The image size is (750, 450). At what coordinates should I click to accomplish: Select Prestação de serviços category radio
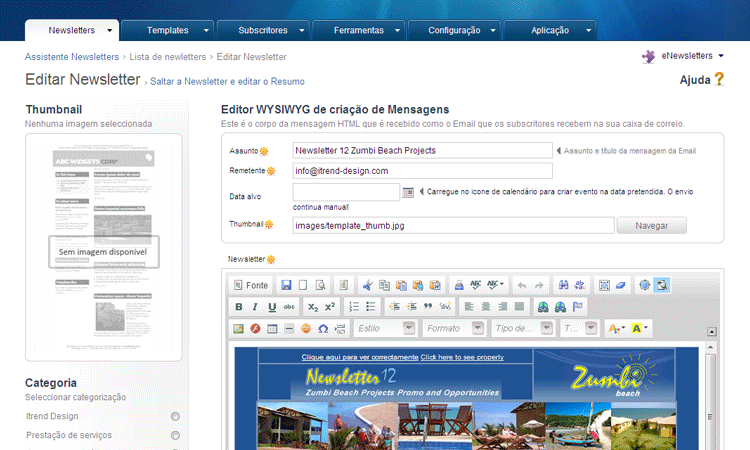point(175,436)
